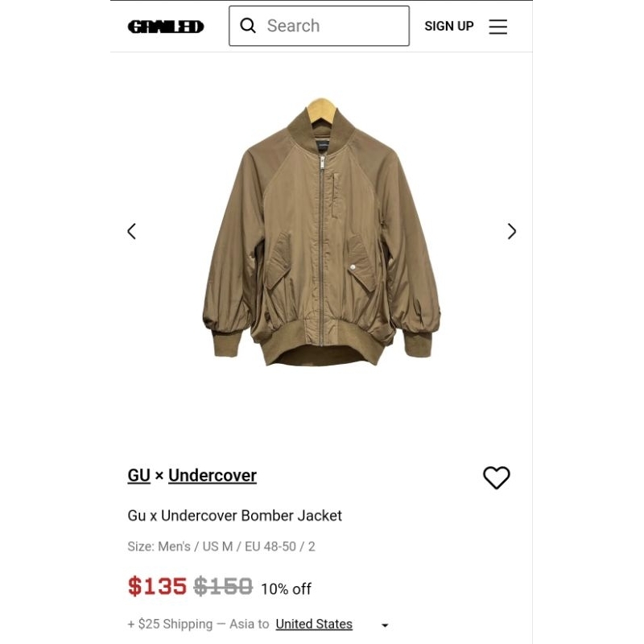
Task: Click the magnifying glass search icon
Action: [x=248, y=26]
